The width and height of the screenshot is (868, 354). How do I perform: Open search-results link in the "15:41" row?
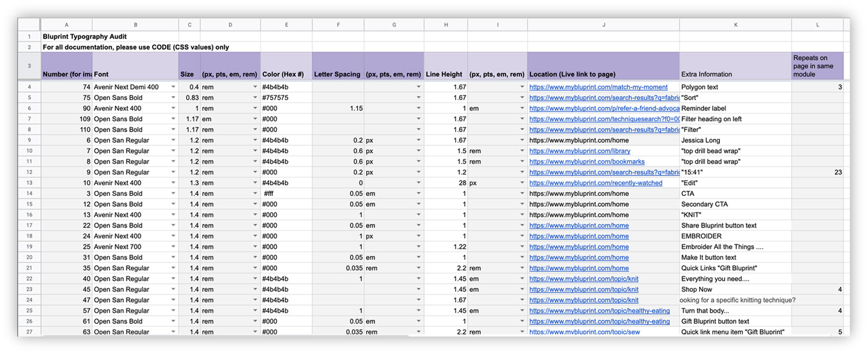[604, 172]
